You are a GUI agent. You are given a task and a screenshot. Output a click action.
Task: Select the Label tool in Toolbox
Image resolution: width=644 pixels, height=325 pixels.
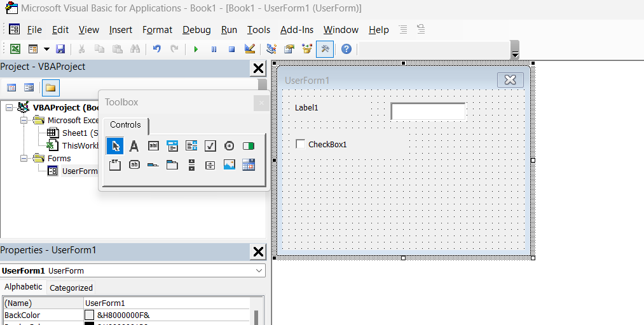(134, 146)
